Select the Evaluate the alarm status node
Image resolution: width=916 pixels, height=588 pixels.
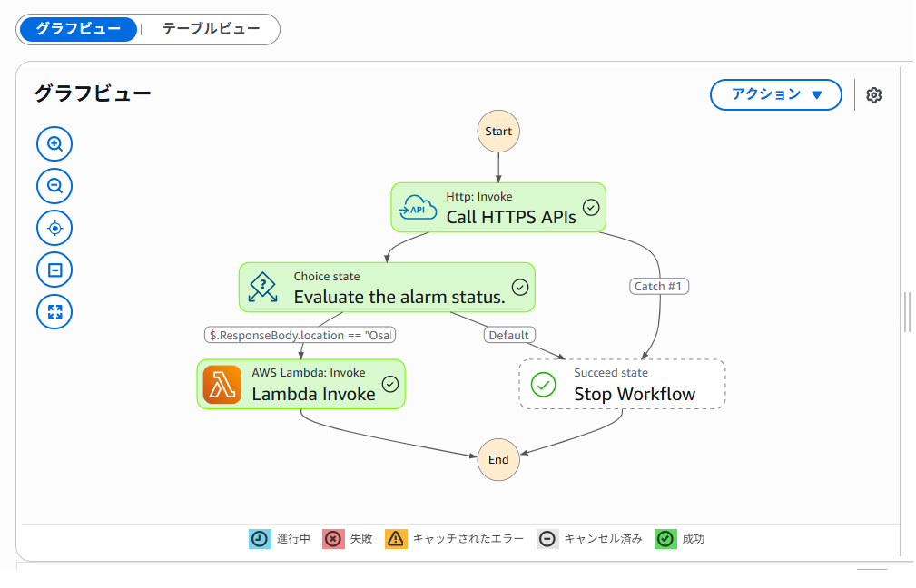399,297
